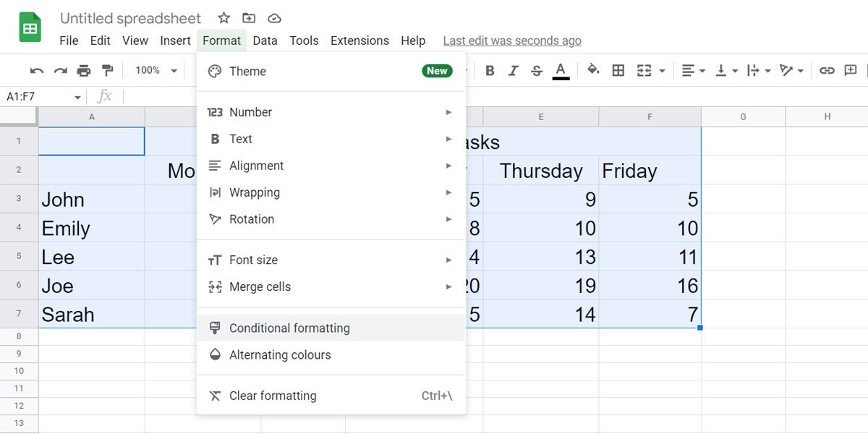Screen dimensions: 868x434
Task: Click the move-to-folder icon
Action: click(249, 18)
